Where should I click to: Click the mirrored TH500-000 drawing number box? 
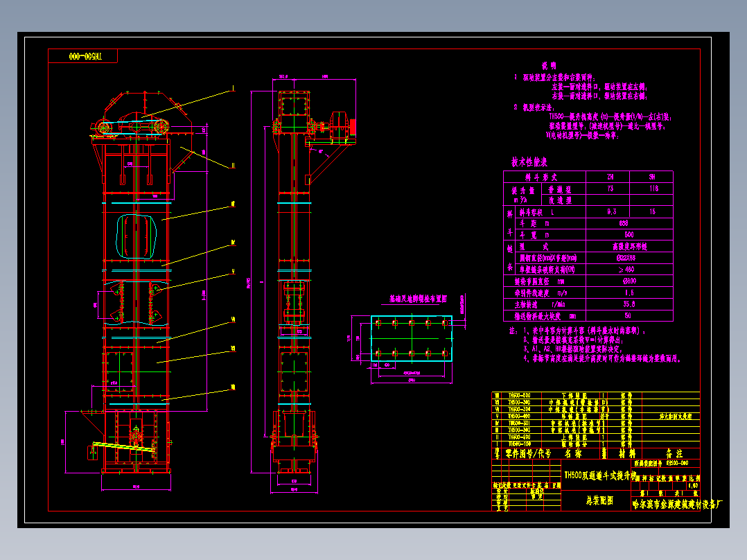point(83,56)
